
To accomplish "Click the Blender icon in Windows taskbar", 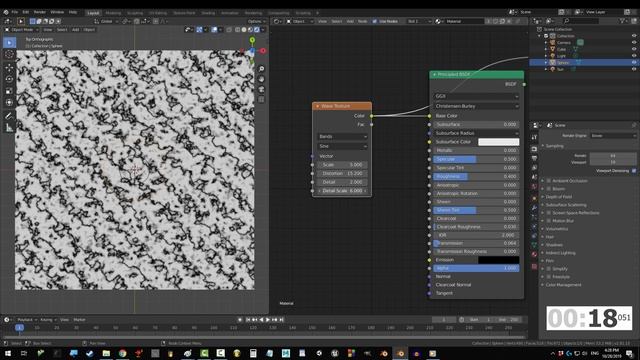I will [400, 353].
